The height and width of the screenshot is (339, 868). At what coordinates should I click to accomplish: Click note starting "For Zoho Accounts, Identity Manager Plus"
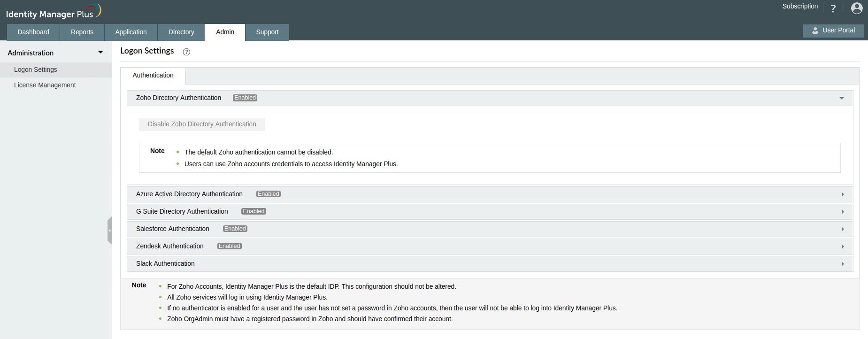click(x=312, y=286)
